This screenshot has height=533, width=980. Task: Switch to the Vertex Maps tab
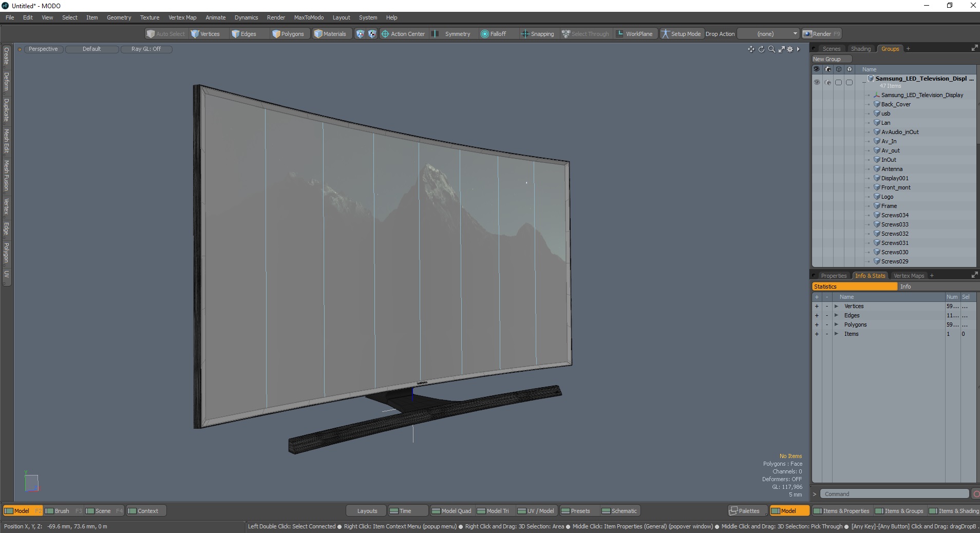pyautogui.click(x=909, y=276)
